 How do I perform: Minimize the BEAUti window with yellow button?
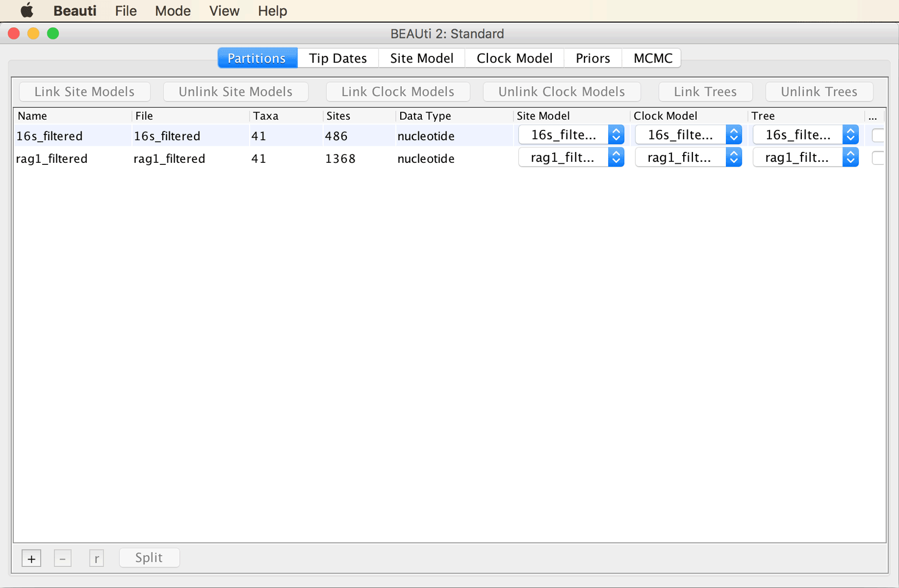click(33, 33)
